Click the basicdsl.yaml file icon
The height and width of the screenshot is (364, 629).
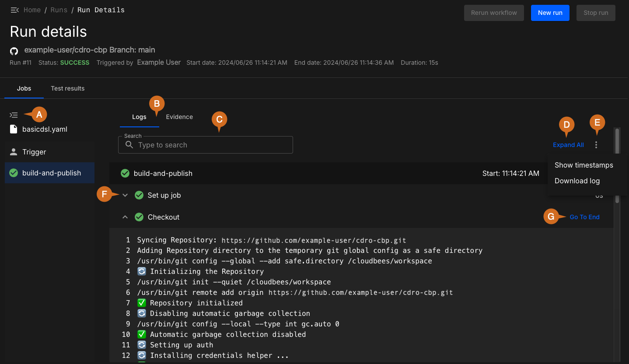14,129
